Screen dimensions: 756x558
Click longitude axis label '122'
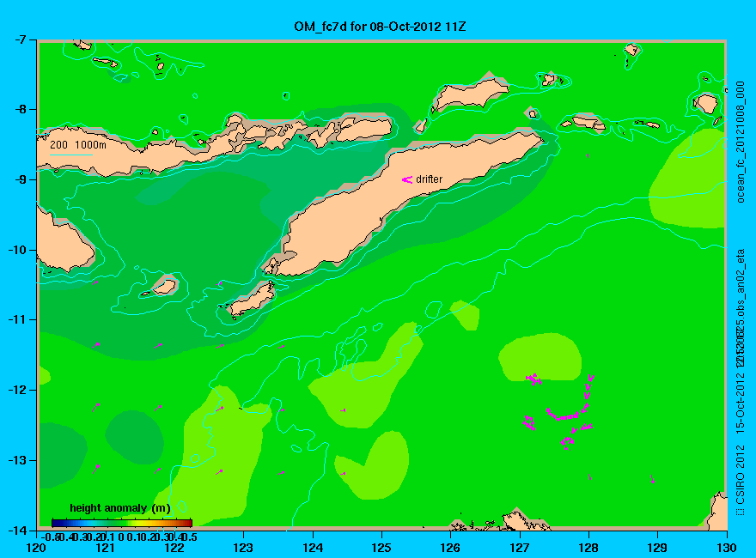[x=174, y=548]
